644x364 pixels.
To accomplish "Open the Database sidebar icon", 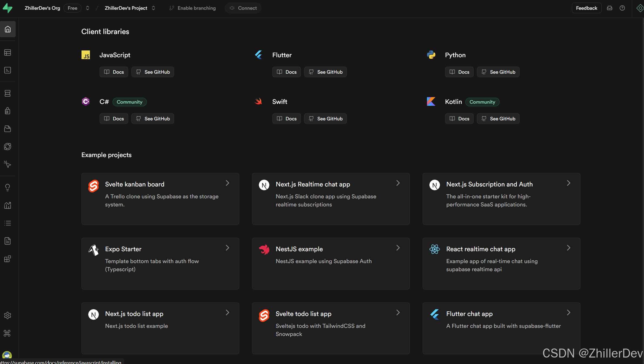I will tap(8, 93).
